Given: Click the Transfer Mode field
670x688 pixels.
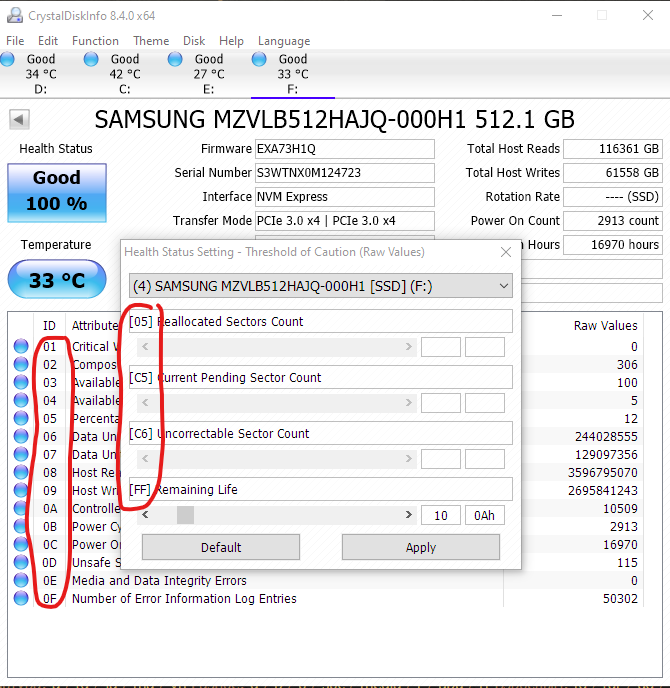Looking at the screenshot, I should click(345, 220).
